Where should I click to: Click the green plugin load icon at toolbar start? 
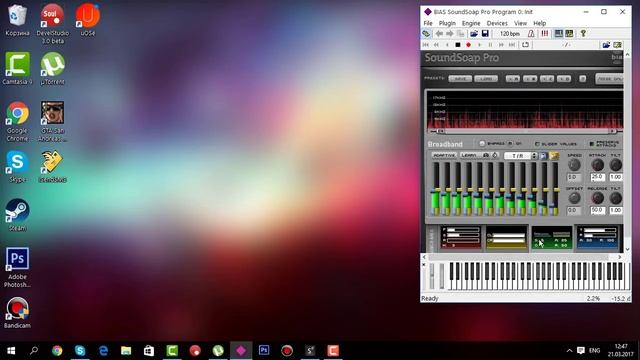[426, 33]
